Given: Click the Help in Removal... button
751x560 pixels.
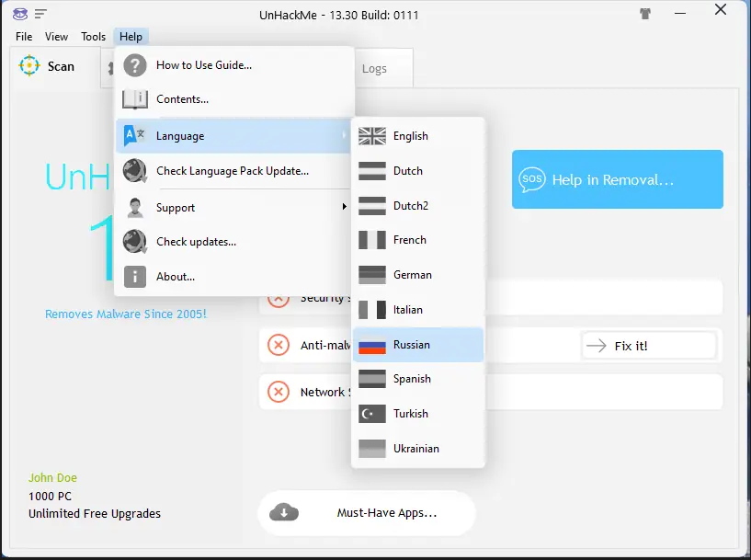Looking at the screenshot, I should [x=618, y=179].
